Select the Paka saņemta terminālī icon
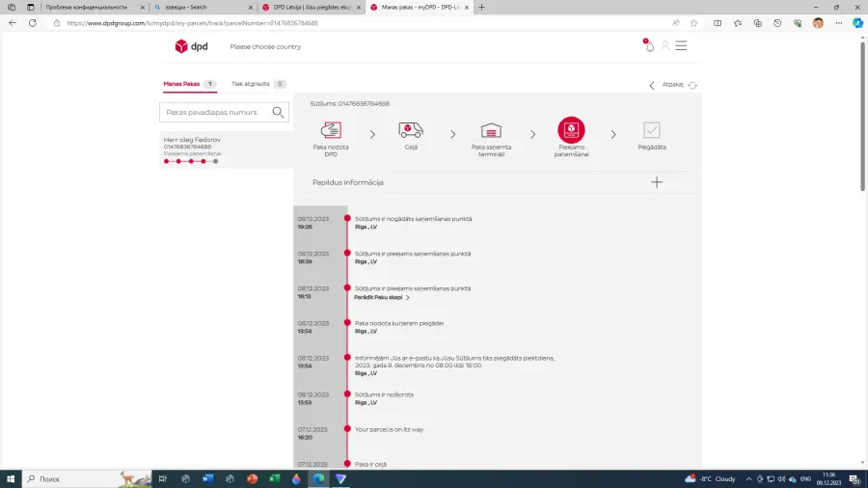This screenshot has width=868, height=488. 491,130
